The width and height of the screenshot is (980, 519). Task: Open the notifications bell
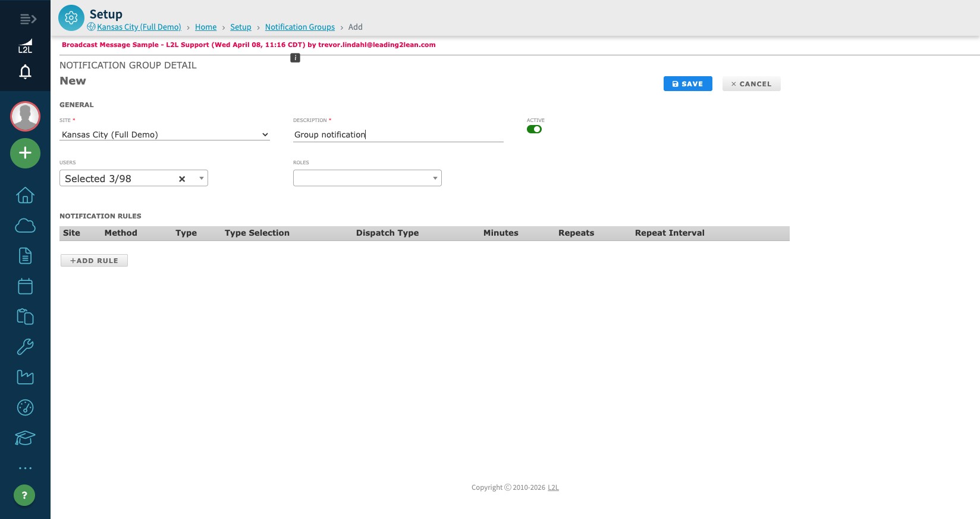point(25,72)
